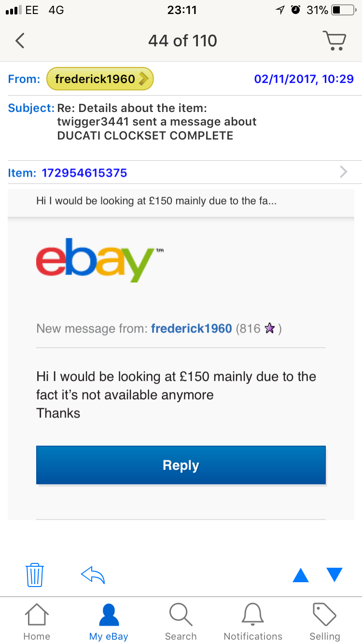Go to previous message with up arrow
This screenshot has width=362, height=644.
point(301,575)
